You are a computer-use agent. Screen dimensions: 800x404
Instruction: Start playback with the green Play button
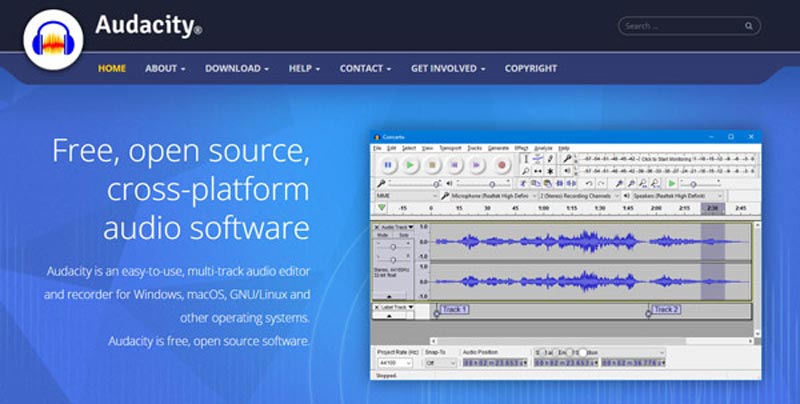point(410,165)
